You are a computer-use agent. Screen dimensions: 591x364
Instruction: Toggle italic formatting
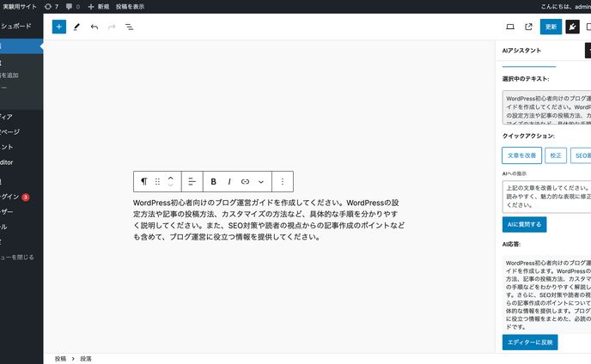229,182
